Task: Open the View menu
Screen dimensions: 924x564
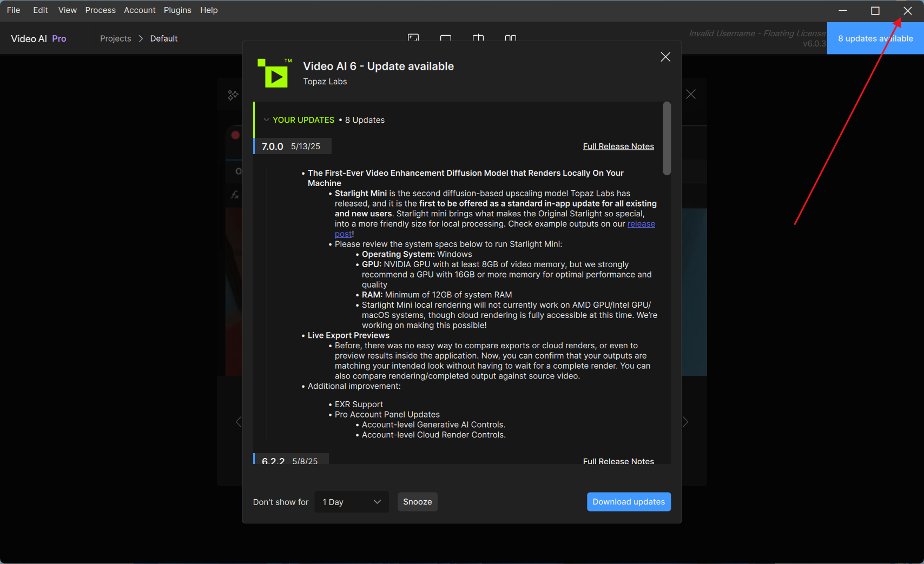Action: (68, 10)
